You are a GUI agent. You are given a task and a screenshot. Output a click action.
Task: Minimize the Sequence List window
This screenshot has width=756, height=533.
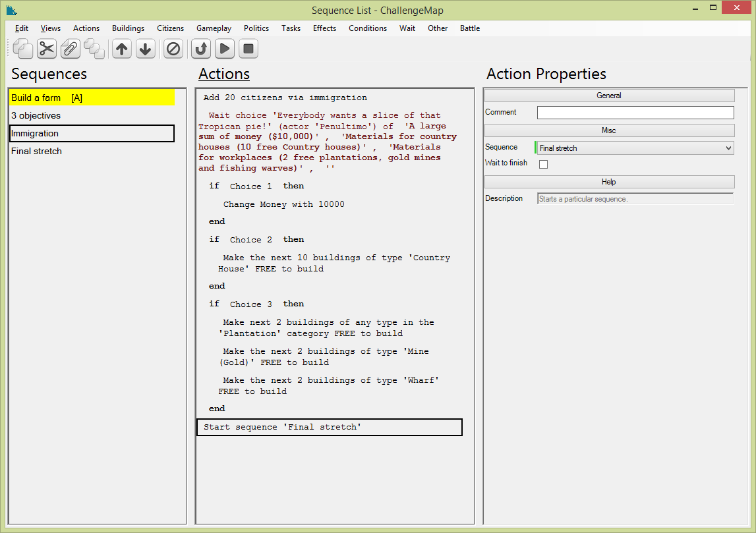click(x=695, y=8)
